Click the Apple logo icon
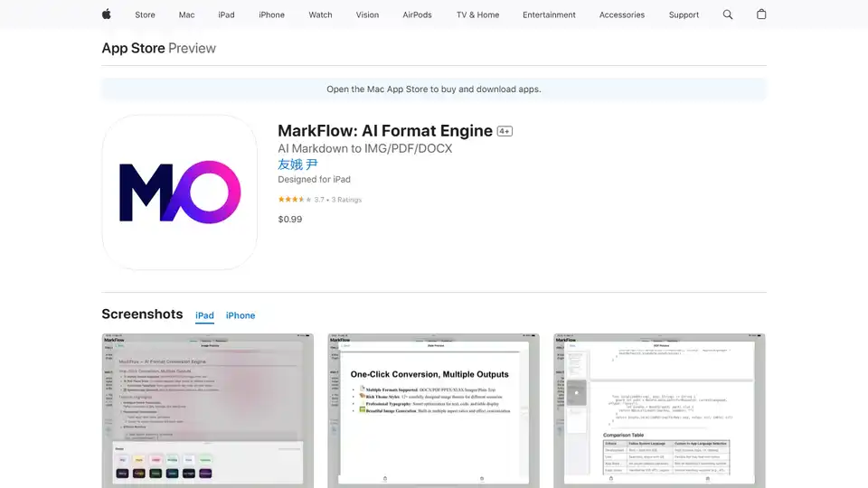The width and height of the screenshot is (868, 488). 107,14
